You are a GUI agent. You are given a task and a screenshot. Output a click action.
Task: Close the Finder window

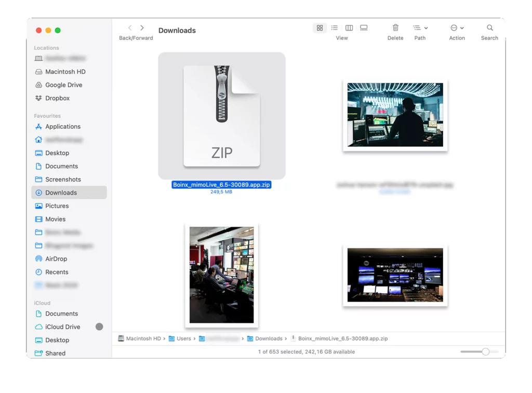38,30
